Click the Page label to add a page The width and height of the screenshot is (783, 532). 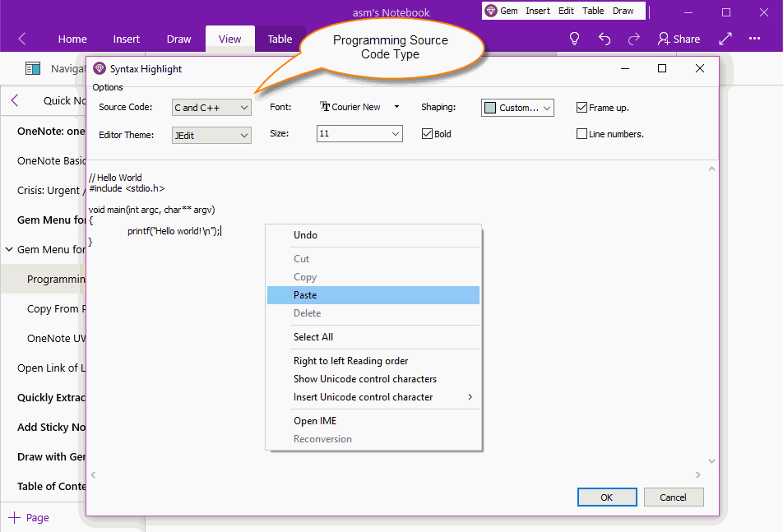click(x=38, y=517)
